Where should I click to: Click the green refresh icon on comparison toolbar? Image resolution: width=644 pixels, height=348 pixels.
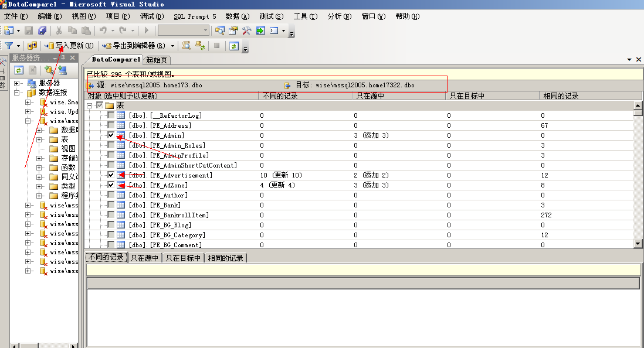(x=234, y=46)
